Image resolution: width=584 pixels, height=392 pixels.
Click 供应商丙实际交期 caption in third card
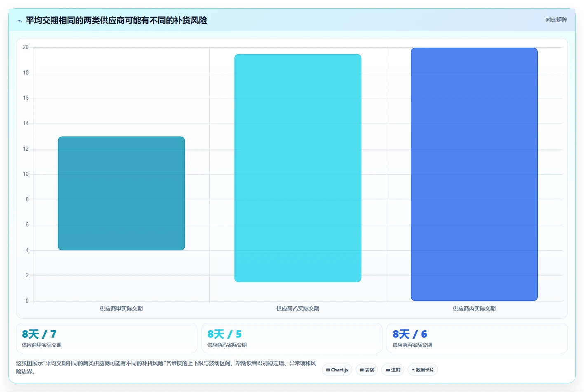(412, 345)
